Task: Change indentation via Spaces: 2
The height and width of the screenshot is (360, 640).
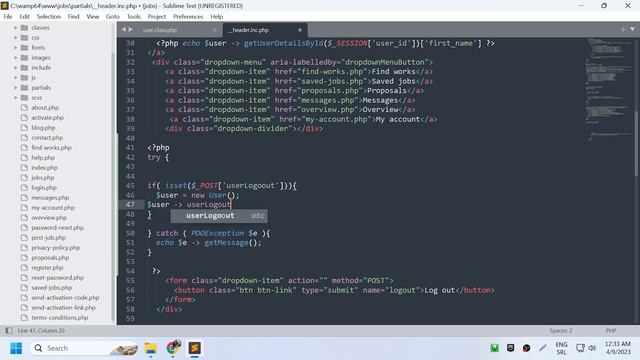Action: tap(560, 331)
